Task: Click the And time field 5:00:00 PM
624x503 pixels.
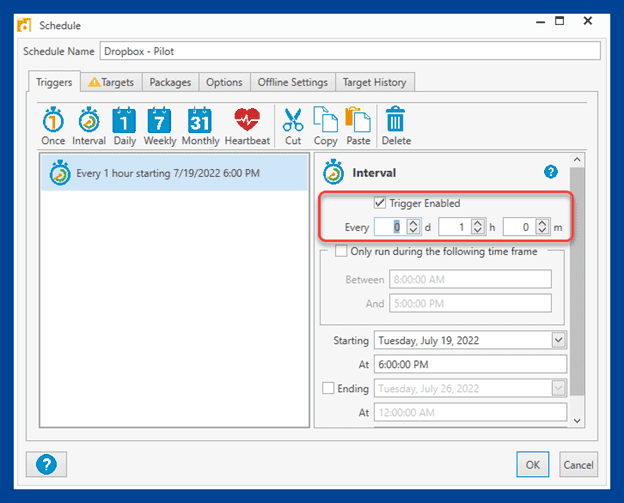Action: tap(470, 303)
